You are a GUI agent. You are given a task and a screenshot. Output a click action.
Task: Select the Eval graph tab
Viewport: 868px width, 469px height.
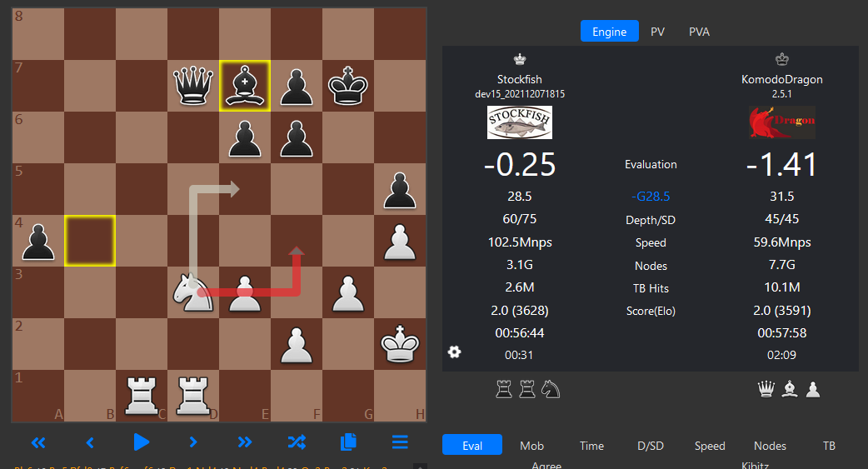[472, 445]
